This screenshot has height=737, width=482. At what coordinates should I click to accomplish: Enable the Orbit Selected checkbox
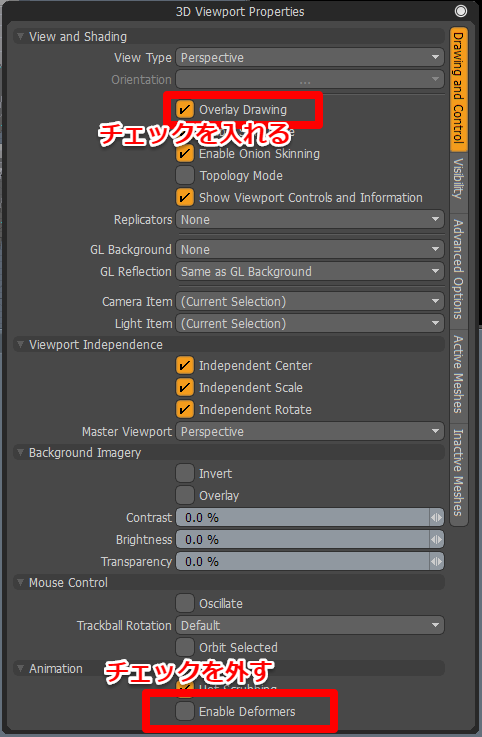point(185,647)
